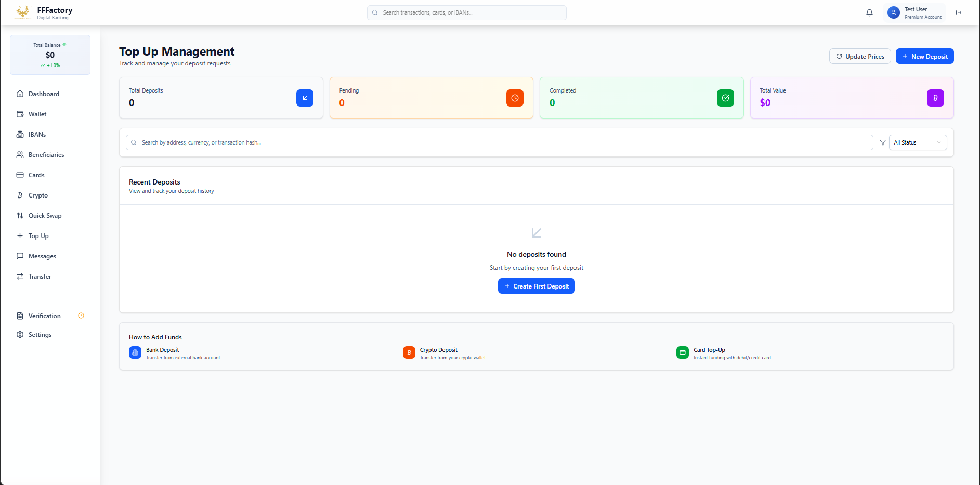The image size is (980, 485).
Task: Open the All Status dropdown
Action: pos(918,142)
